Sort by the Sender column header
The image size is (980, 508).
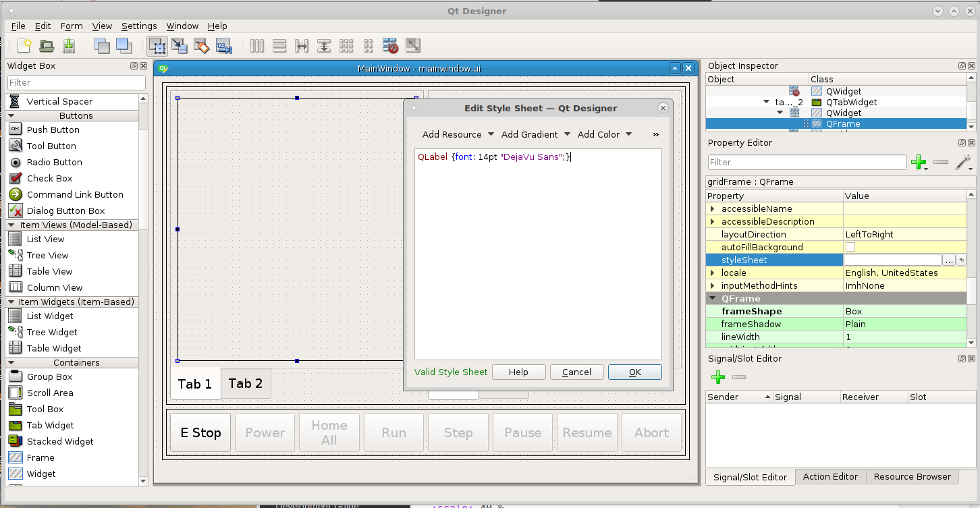pos(739,397)
